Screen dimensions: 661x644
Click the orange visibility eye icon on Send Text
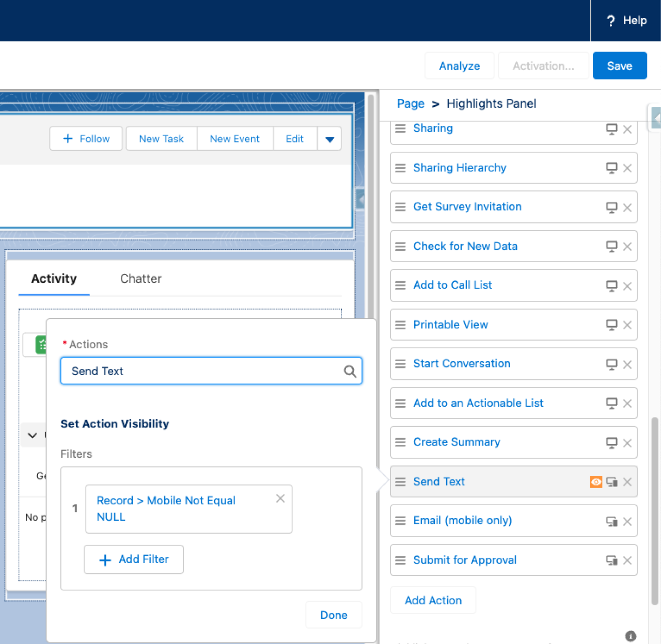click(x=596, y=482)
